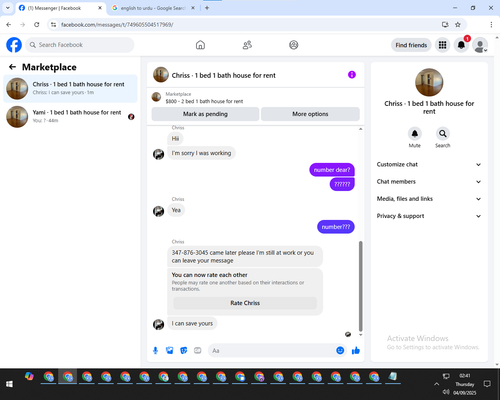Close the Messenger | Facebook tab
Viewport: 500px width, 400px height.
pyautogui.click(x=100, y=8)
